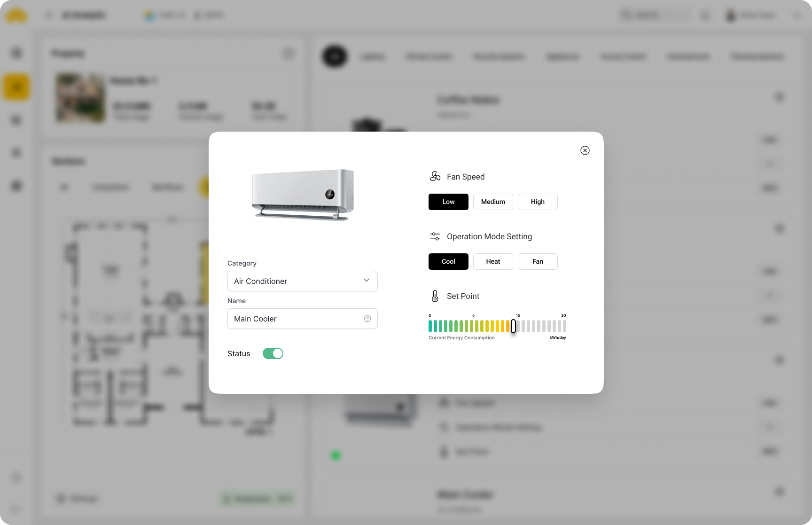Click the Current Energy Consumption label
The height and width of the screenshot is (525, 812).
(461, 338)
